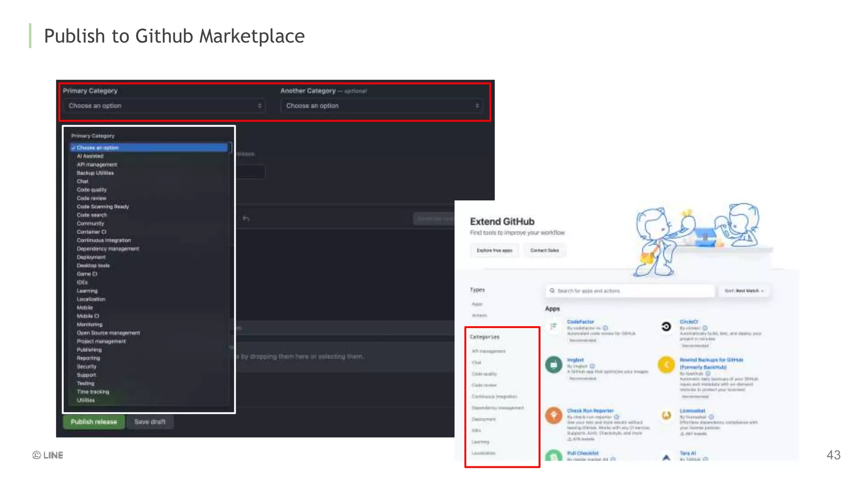The height and width of the screenshot is (488, 868).
Task: Click the yellow Rewind Backups icon
Action: click(x=666, y=364)
